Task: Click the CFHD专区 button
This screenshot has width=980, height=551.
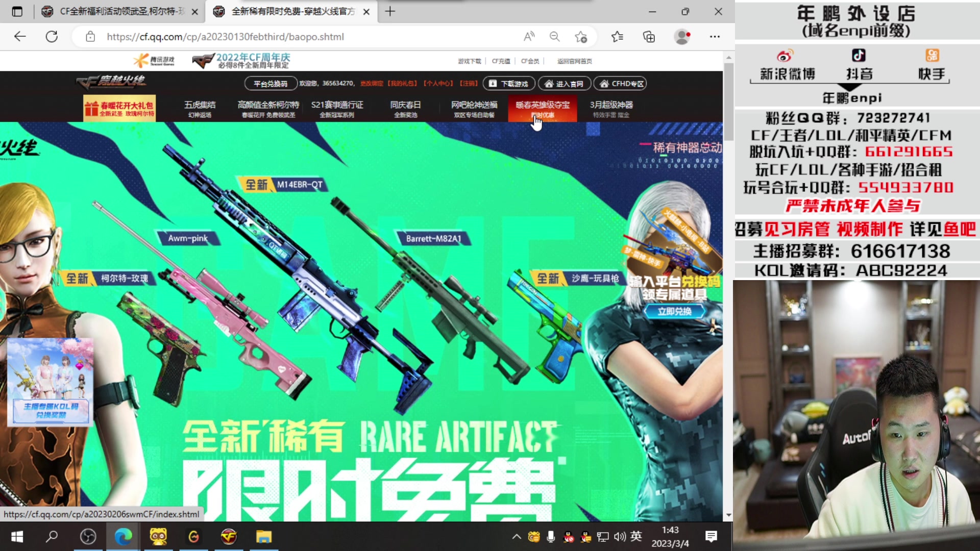Action: (x=621, y=84)
